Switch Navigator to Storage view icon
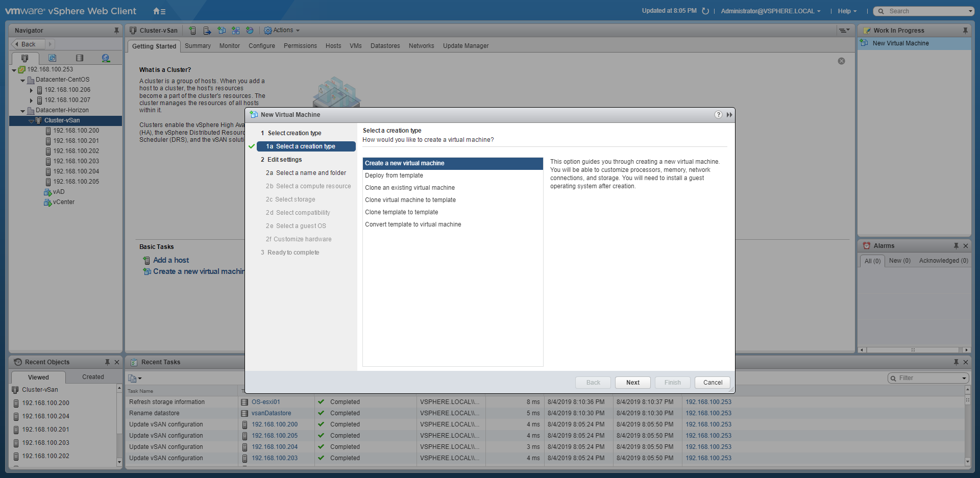This screenshot has height=478, width=980. point(79,58)
